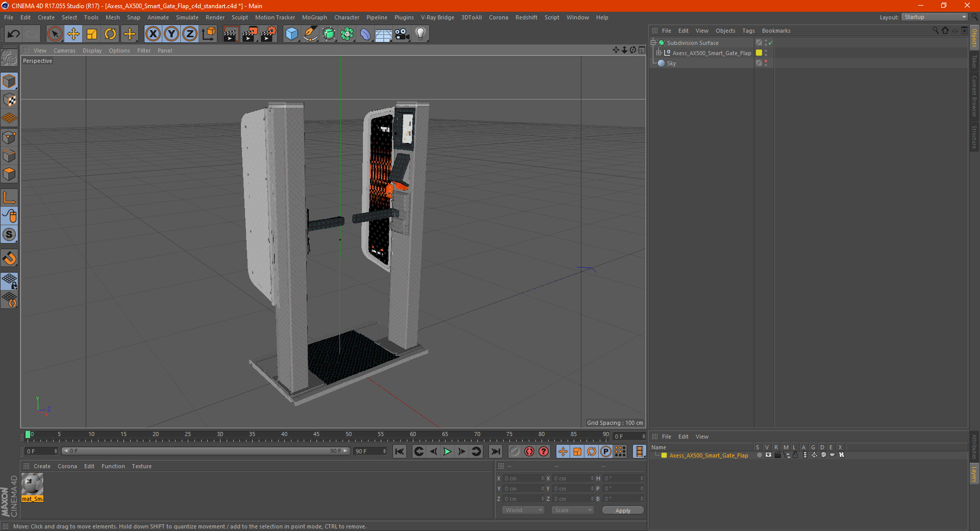
Task: Expand the Axess_AX500_Smart_Gate_Flap object node
Action: pyautogui.click(x=659, y=53)
